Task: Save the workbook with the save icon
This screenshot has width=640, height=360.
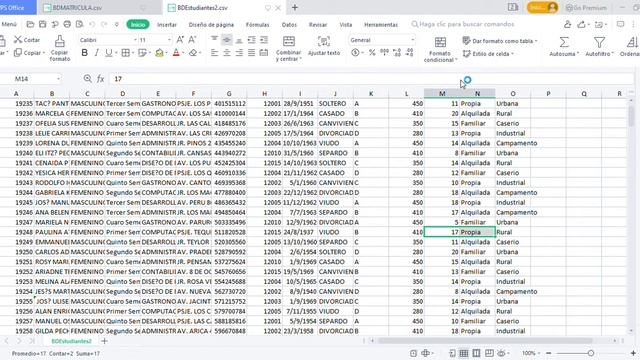Action: [x=42, y=24]
